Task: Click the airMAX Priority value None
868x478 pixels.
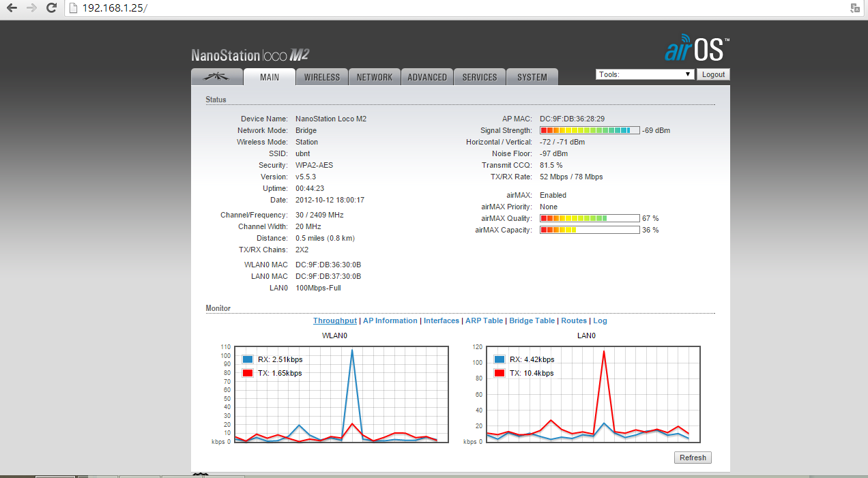Action: point(549,207)
